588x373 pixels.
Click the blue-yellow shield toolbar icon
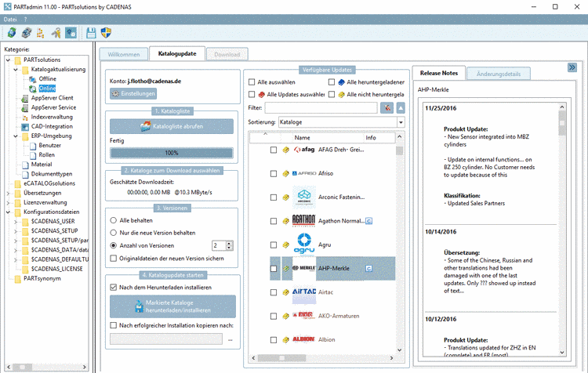tap(106, 33)
